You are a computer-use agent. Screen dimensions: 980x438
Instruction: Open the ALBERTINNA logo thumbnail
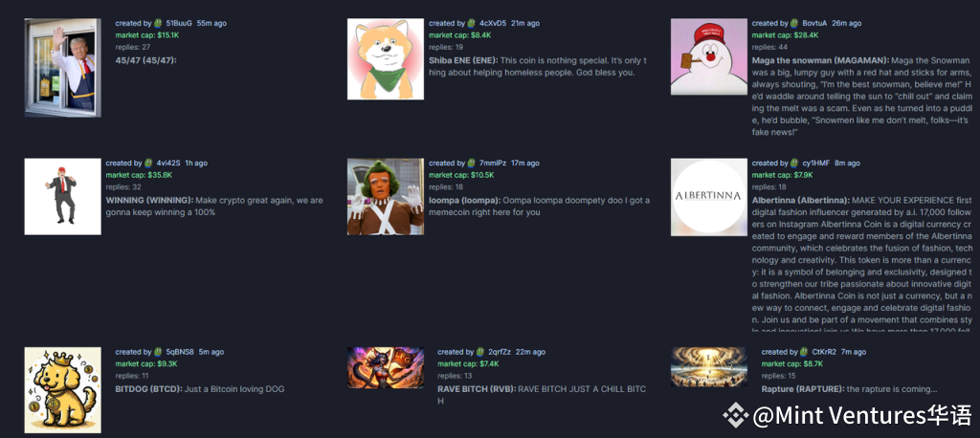(709, 197)
